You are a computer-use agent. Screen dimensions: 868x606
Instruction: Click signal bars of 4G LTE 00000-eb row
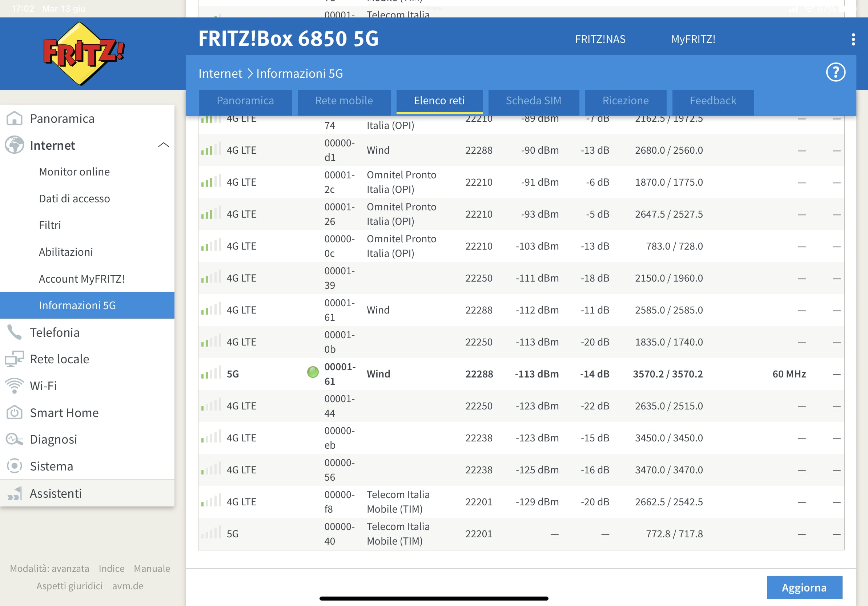tap(211, 437)
